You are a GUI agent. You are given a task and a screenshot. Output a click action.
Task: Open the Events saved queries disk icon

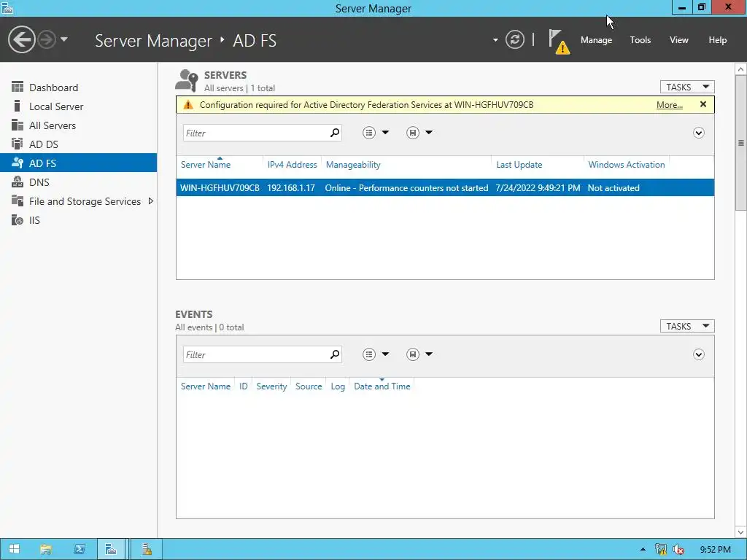tap(413, 354)
